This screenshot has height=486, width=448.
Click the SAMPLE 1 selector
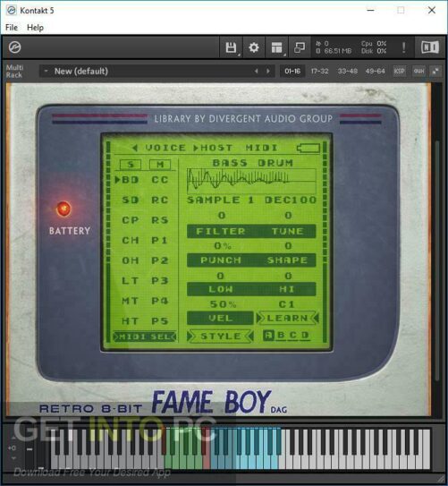(221, 200)
